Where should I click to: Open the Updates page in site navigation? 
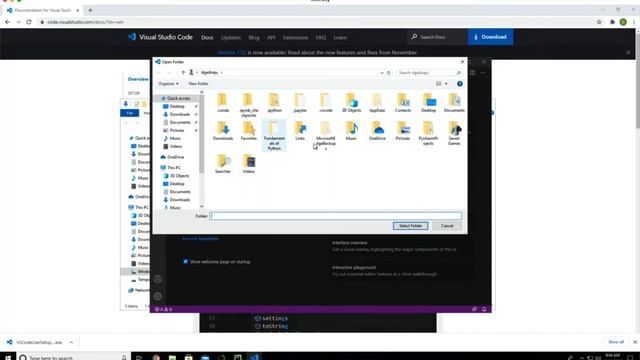(x=231, y=38)
